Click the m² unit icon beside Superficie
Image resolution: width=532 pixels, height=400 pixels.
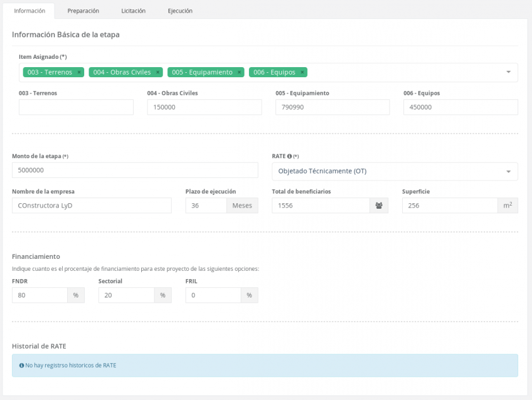pos(507,205)
